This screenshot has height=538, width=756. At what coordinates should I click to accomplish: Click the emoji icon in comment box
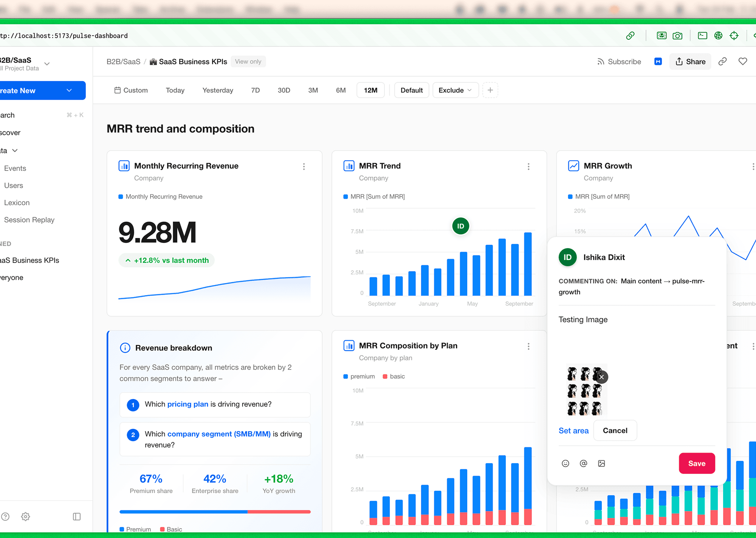click(565, 464)
